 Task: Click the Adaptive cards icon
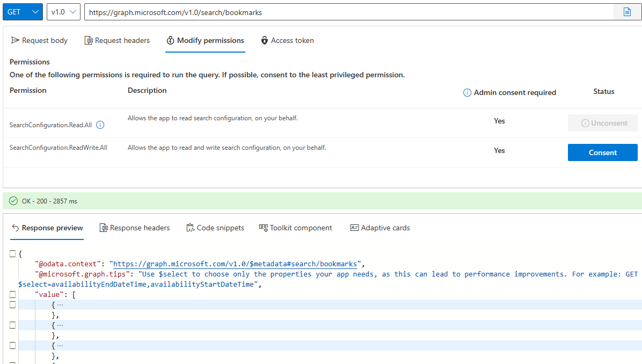pyautogui.click(x=354, y=228)
